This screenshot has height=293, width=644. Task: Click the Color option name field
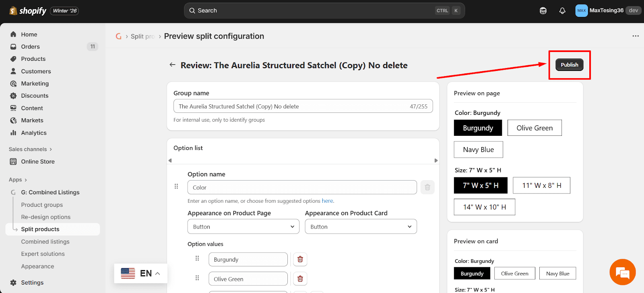pyautogui.click(x=302, y=187)
